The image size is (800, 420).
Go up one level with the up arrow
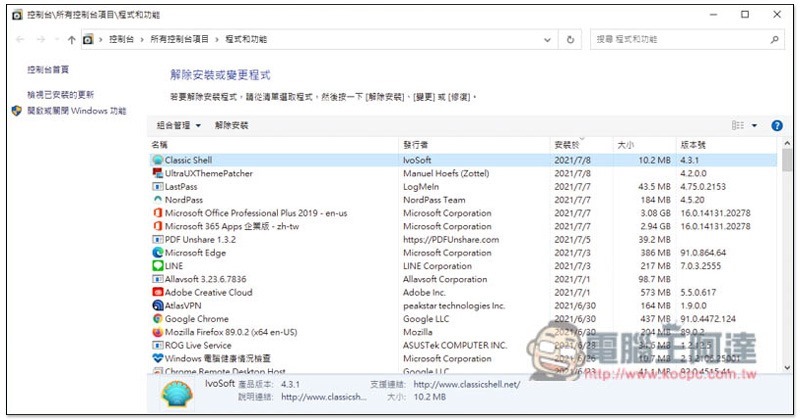click(71, 40)
